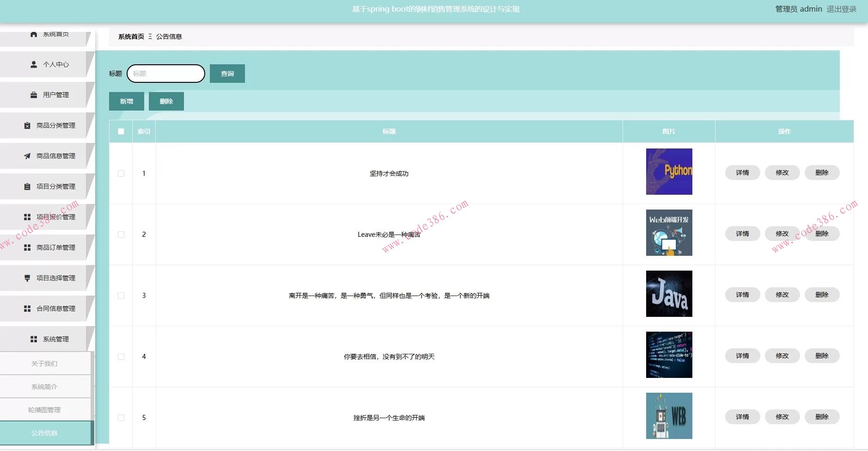Click 系统首页 in the breadcrumb
This screenshot has height=451, width=868.
[x=131, y=37]
